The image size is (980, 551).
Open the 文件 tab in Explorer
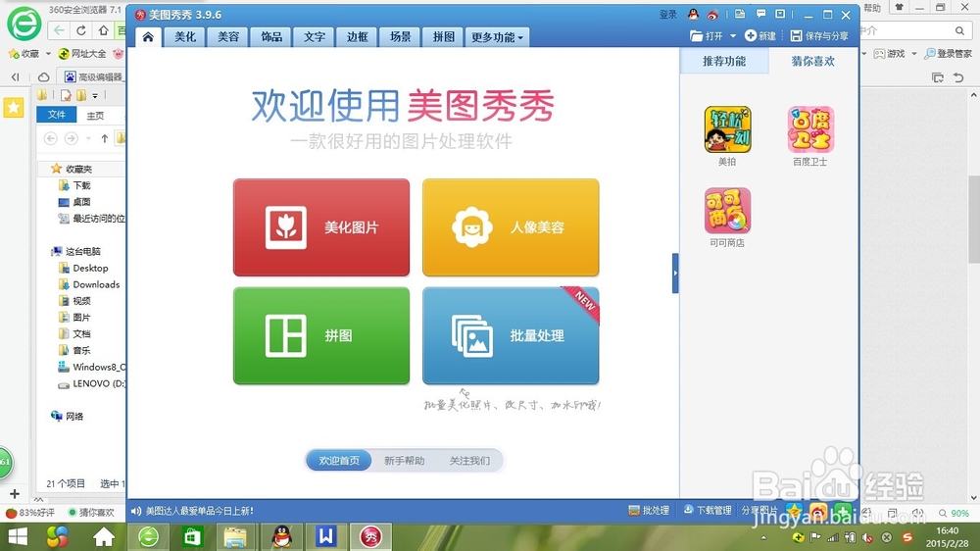tap(56, 115)
